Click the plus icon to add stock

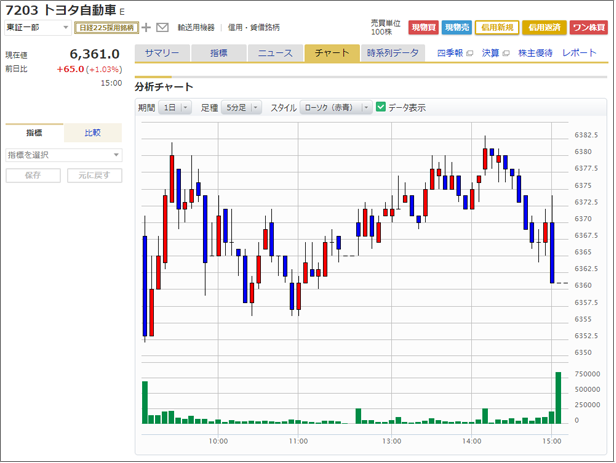pyautogui.click(x=147, y=27)
